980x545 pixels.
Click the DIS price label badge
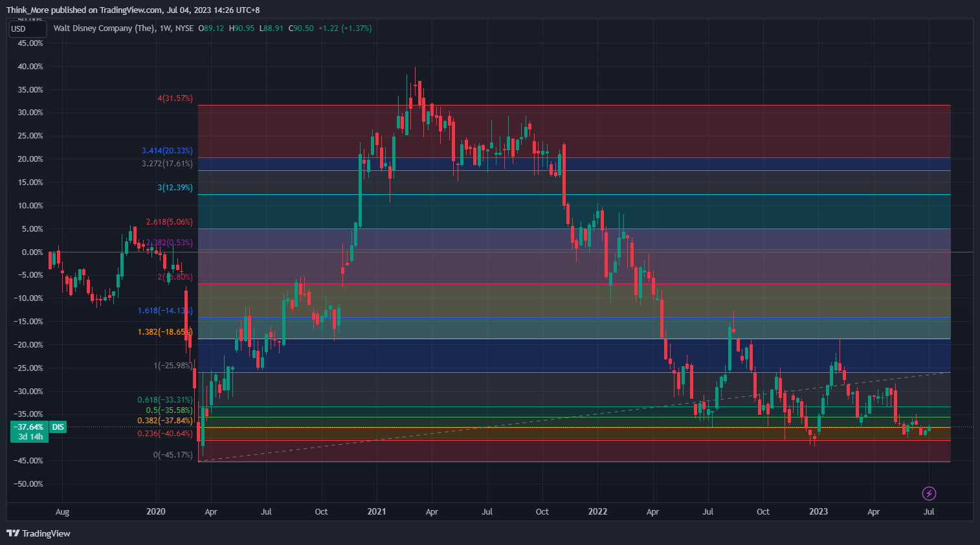(x=58, y=427)
